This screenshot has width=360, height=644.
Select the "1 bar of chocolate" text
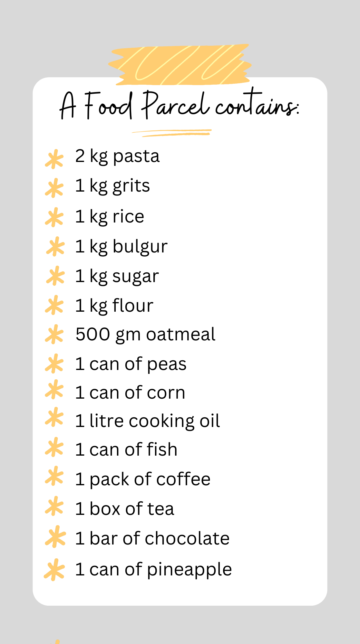tap(152, 538)
